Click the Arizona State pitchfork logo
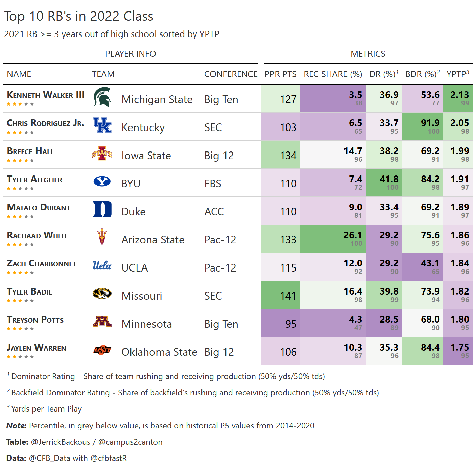476x469 pixels. [x=102, y=237]
